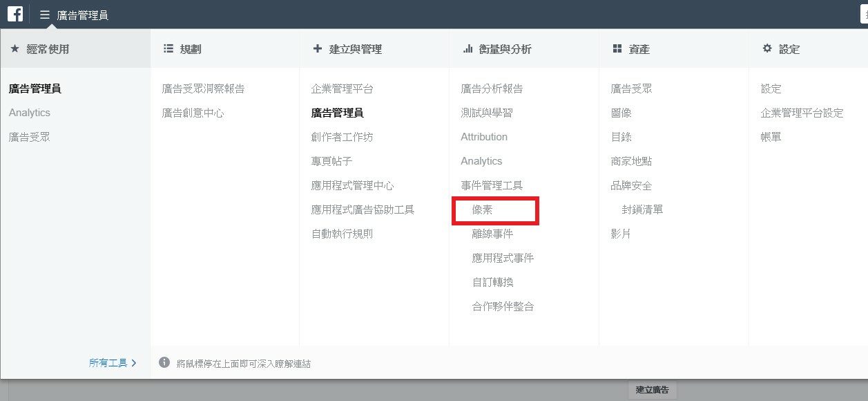Click the grid icon beside 資產
The width and height of the screenshot is (868, 401).
(617, 49)
